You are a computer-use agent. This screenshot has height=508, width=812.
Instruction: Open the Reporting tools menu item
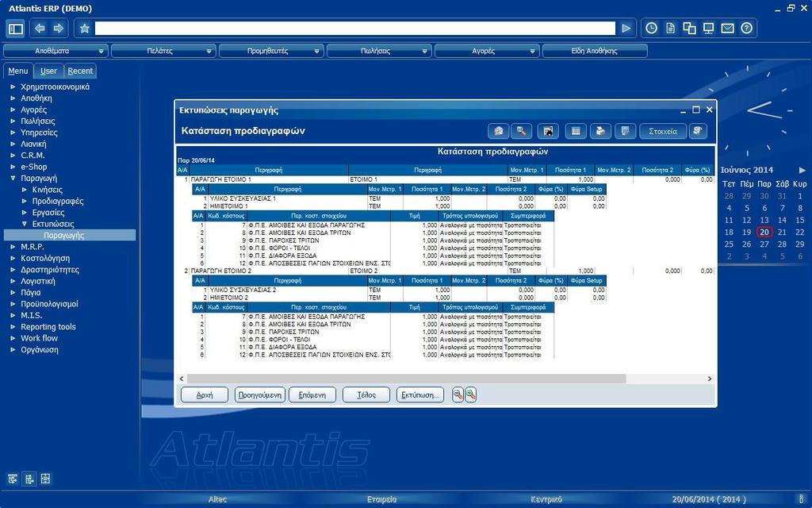click(x=48, y=326)
